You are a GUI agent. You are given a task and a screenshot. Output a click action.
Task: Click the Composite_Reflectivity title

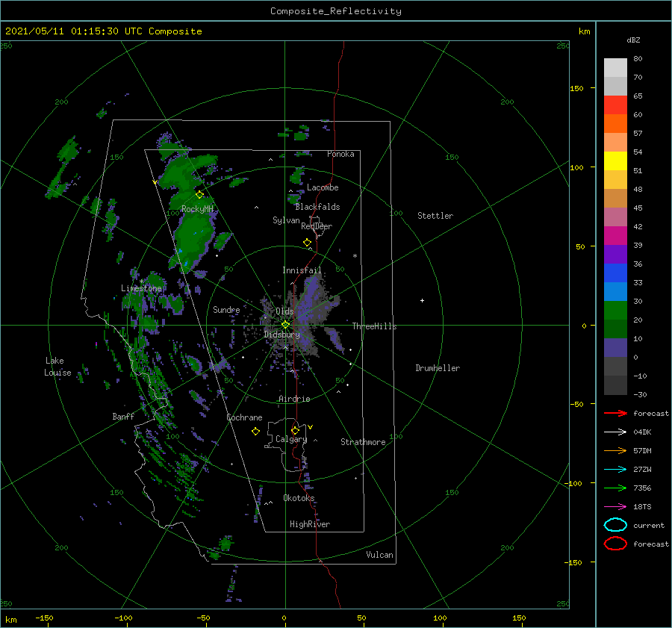coord(335,11)
